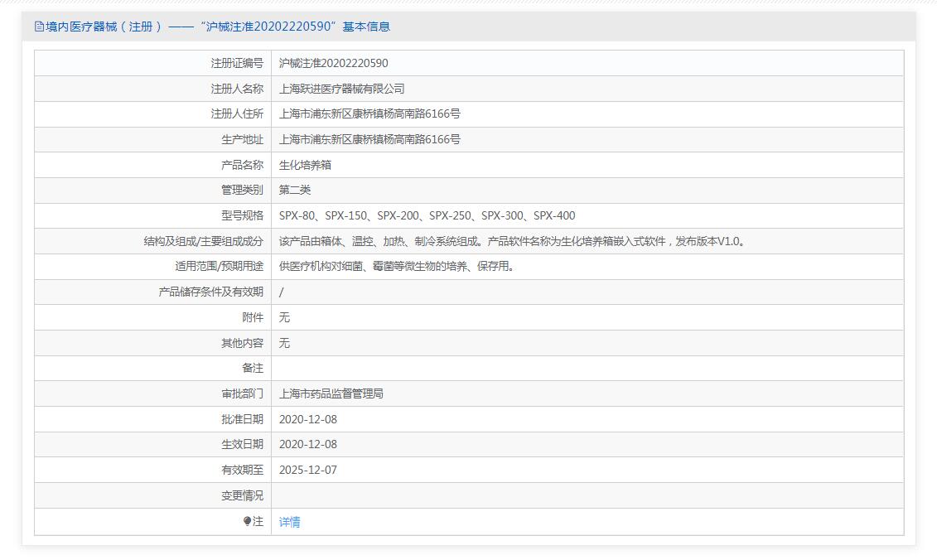
Task: Click the bulb icon beside 注 label
Action: [x=247, y=521]
